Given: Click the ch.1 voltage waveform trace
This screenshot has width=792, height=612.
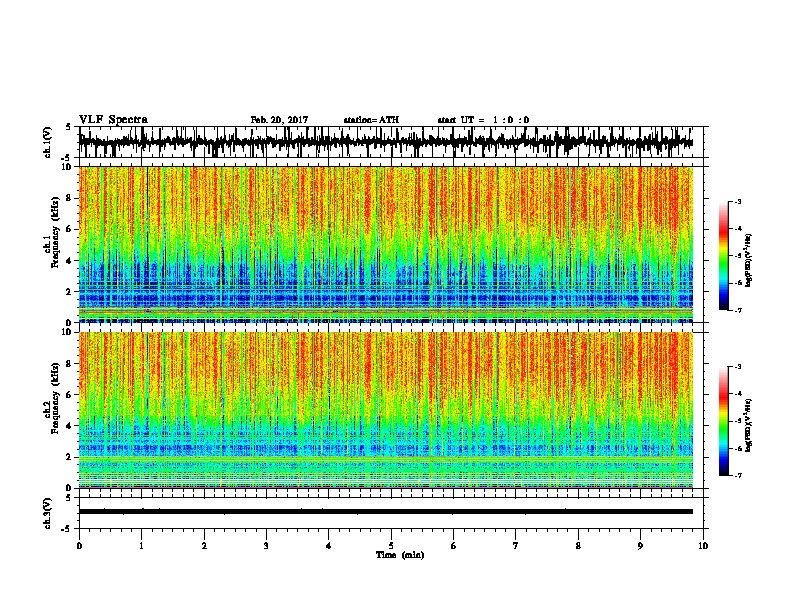Looking at the screenshot, I should tap(385, 142).
